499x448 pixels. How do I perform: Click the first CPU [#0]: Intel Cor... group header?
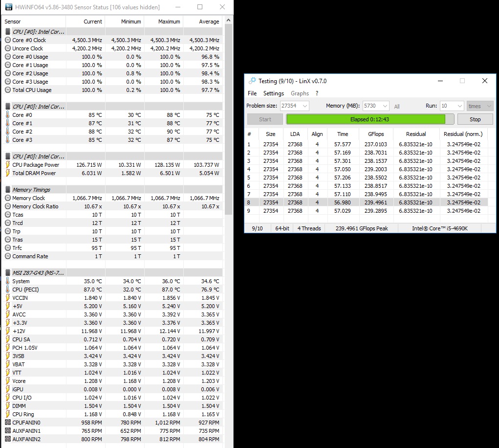tap(112, 31)
